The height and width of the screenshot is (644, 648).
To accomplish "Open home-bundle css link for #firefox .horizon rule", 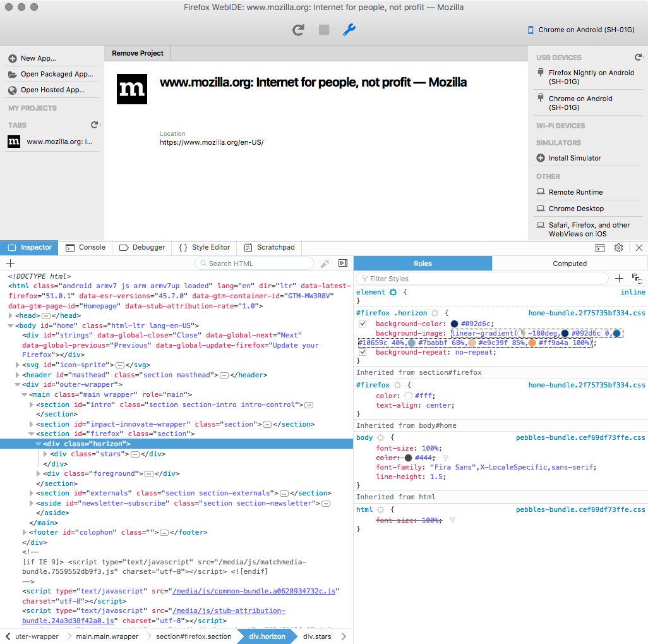I will (x=587, y=313).
